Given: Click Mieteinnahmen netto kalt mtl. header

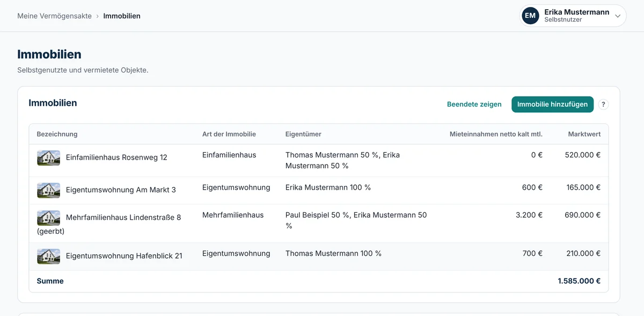Looking at the screenshot, I should [x=496, y=134].
